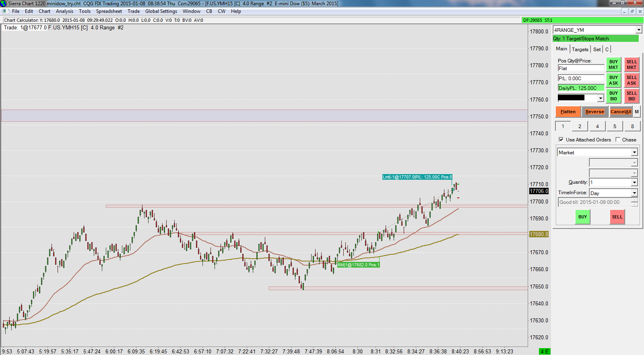The height and width of the screenshot is (355, 644).
Task: Open the TimeInForce Day dropdown
Action: pos(634,193)
